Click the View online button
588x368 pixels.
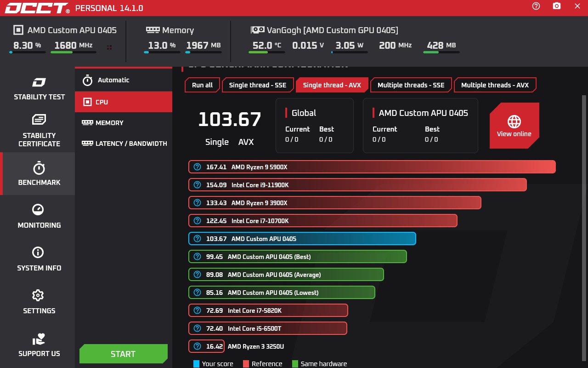click(x=514, y=126)
